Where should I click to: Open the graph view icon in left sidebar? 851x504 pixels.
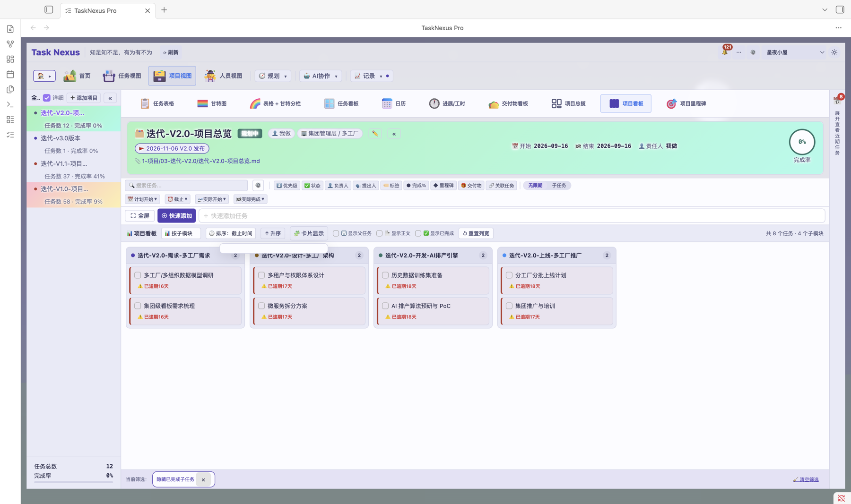click(x=10, y=44)
